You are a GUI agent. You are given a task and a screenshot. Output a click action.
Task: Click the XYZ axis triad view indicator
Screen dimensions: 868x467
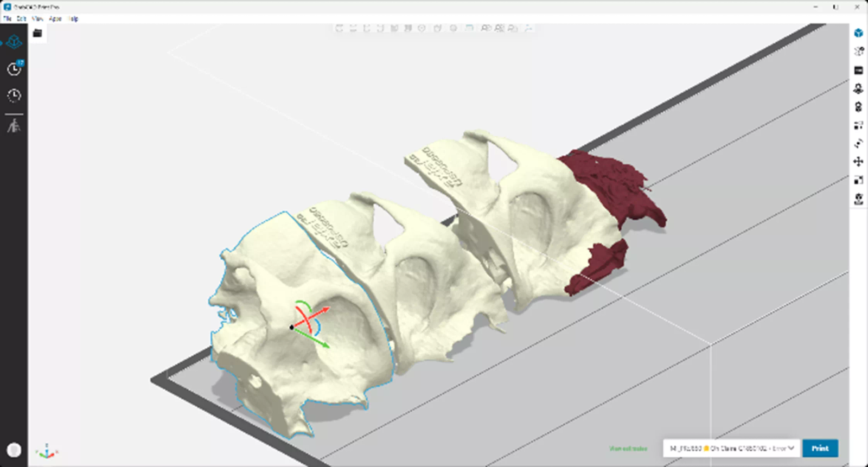[x=47, y=451]
